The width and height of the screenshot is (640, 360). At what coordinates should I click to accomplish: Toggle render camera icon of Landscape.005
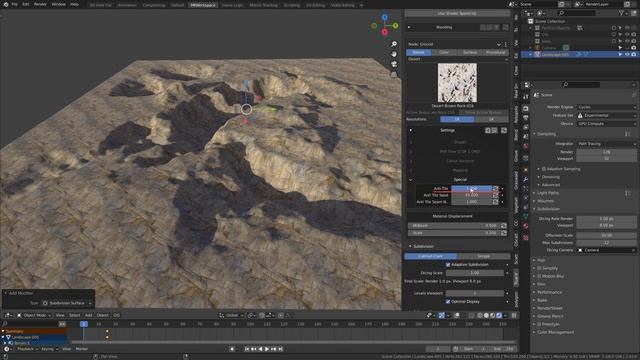633,54
